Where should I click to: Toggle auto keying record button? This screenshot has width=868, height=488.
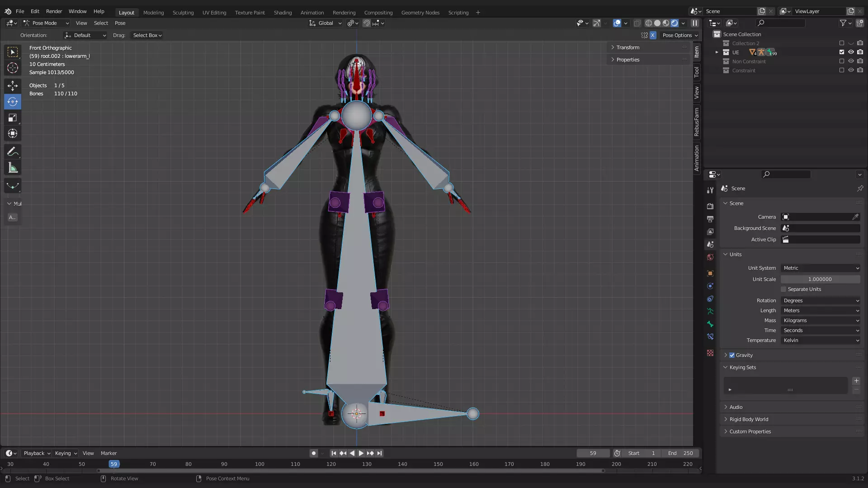click(x=314, y=453)
